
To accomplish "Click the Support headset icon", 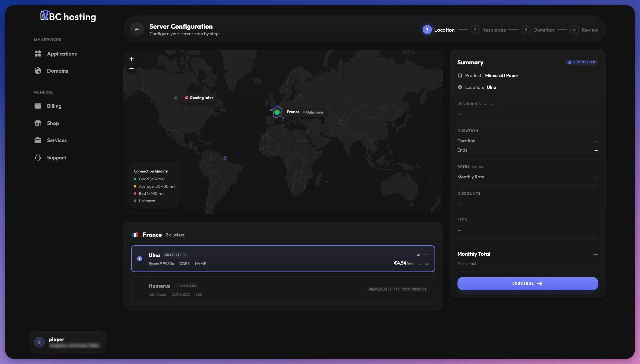I will (38, 158).
